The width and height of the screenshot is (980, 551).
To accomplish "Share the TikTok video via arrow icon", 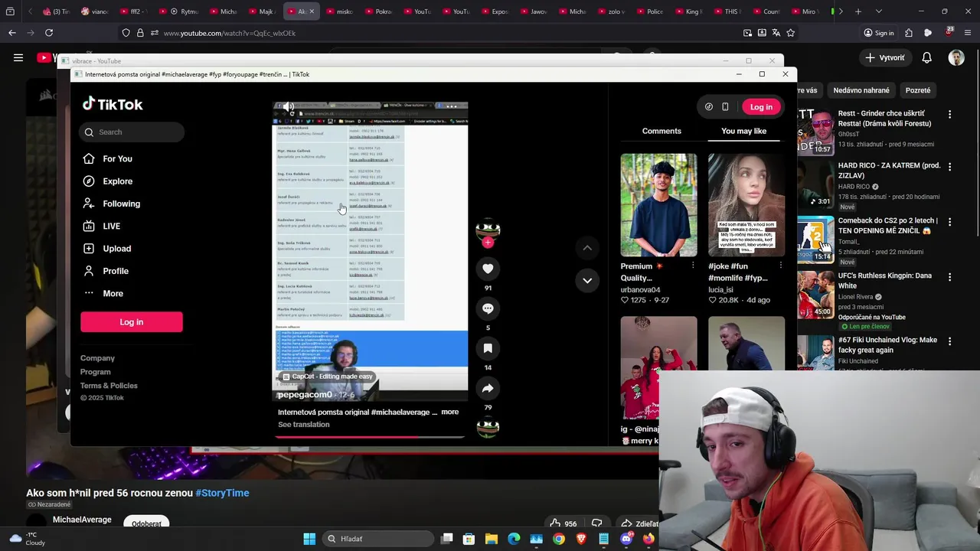I will tap(488, 388).
